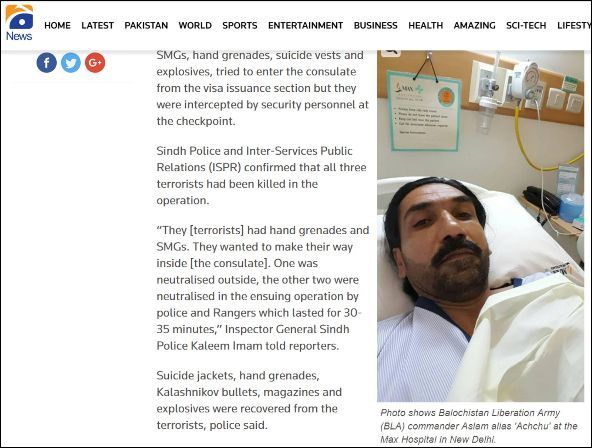Enlarge the hospital bed photo
This screenshot has height=448, width=592.
pyautogui.click(x=480, y=226)
